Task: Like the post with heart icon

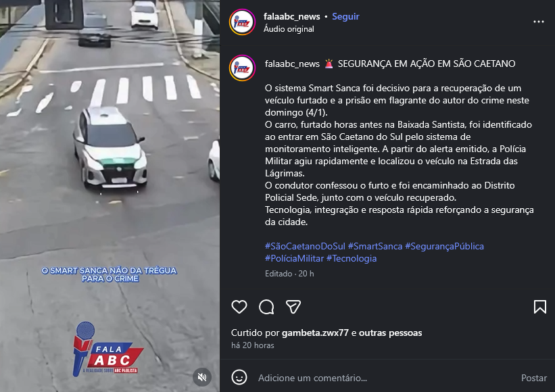Action: point(239,307)
